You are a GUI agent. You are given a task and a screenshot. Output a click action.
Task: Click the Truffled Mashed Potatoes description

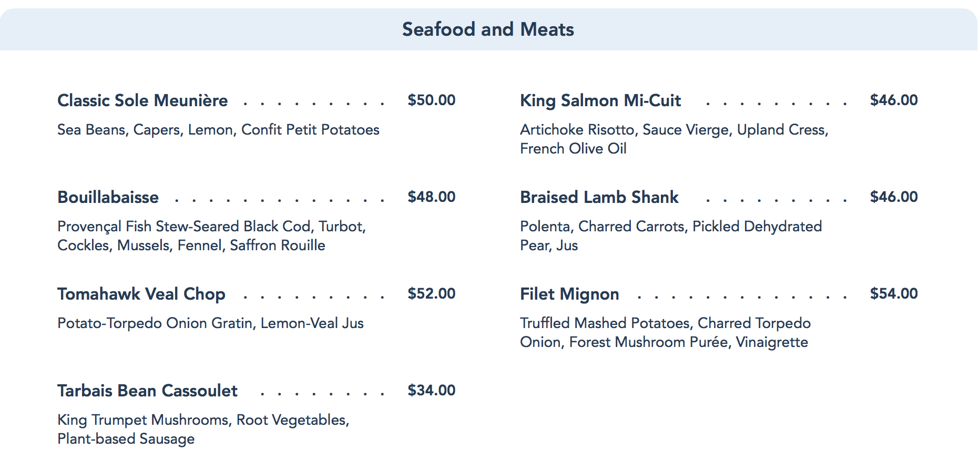click(665, 332)
